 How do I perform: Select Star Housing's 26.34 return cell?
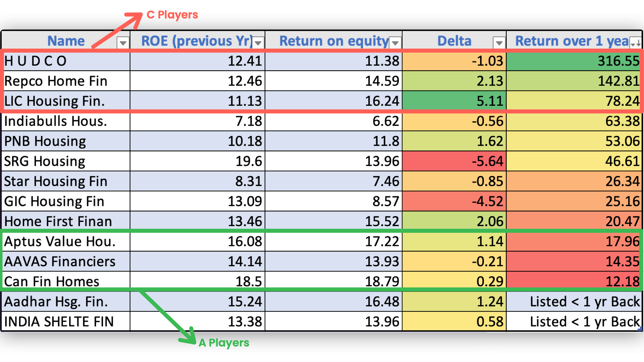click(x=574, y=181)
